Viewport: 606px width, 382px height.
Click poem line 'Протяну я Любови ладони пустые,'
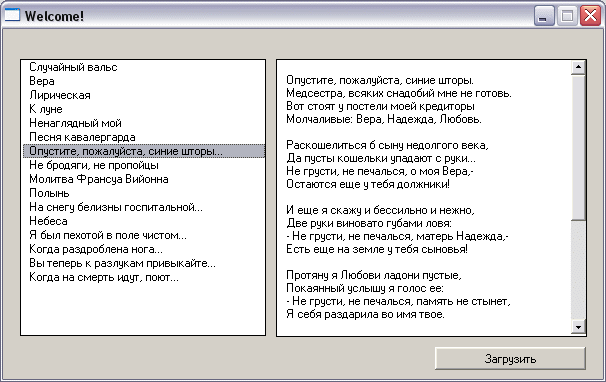point(374,275)
